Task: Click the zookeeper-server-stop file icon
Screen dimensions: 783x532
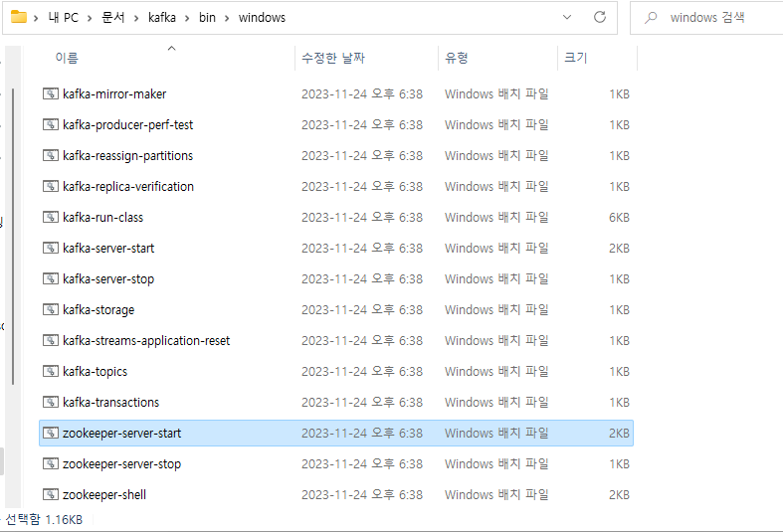Action: click(x=51, y=464)
